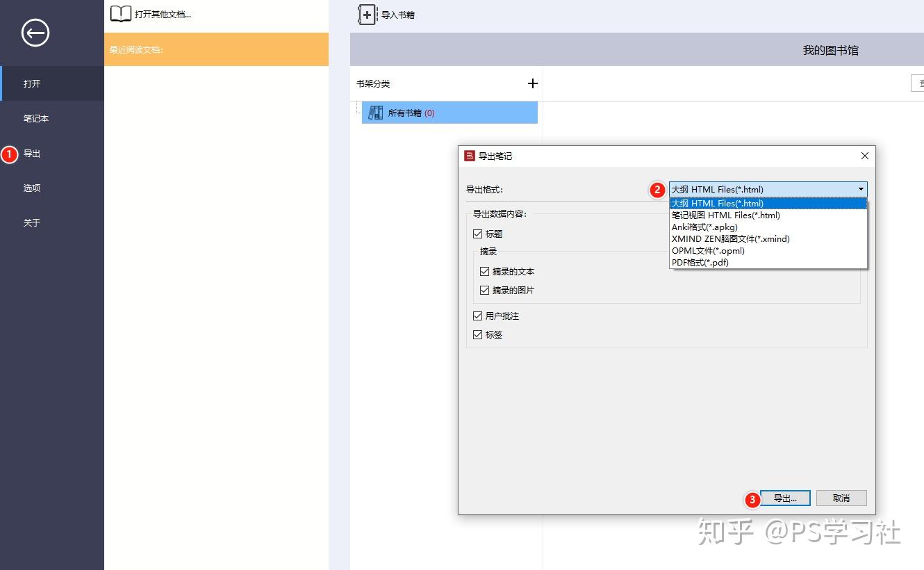This screenshot has height=570, width=924.
Task: Toggle the 标签 checkbox
Action: [477, 335]
